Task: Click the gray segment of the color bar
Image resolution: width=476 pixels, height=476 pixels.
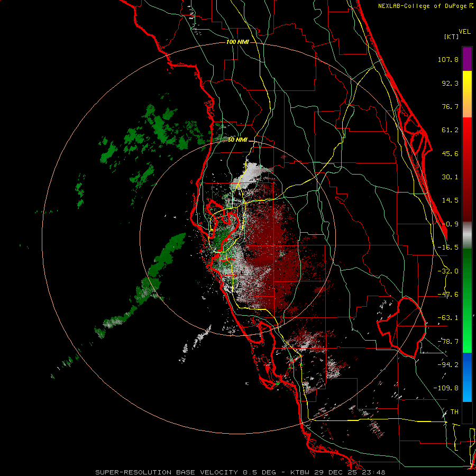Action: 467,235
